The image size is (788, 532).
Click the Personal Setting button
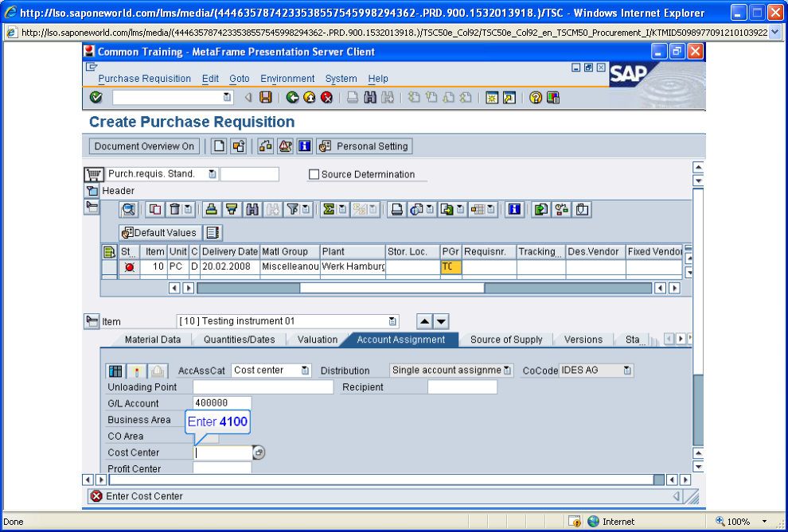pyautogui.click(x=365, y=146)
